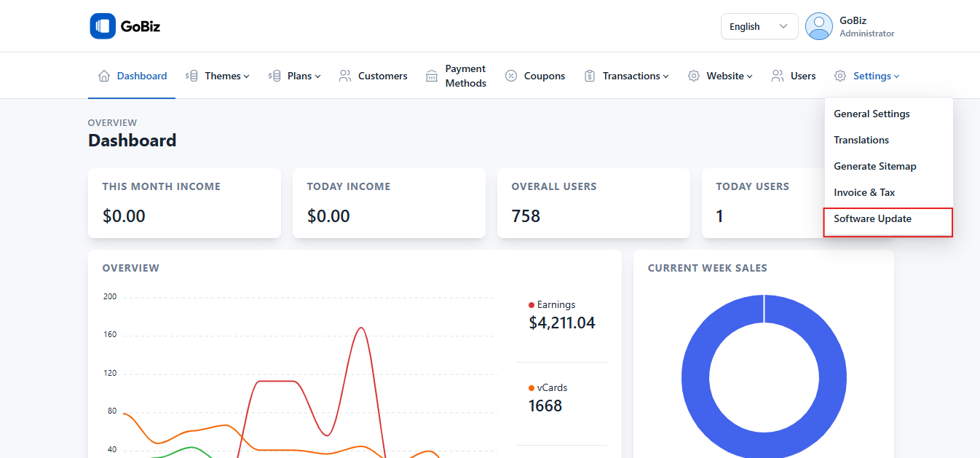Screen dimensions: 980x458
Task: Expand the Themes menu
Action: (226, 76)
